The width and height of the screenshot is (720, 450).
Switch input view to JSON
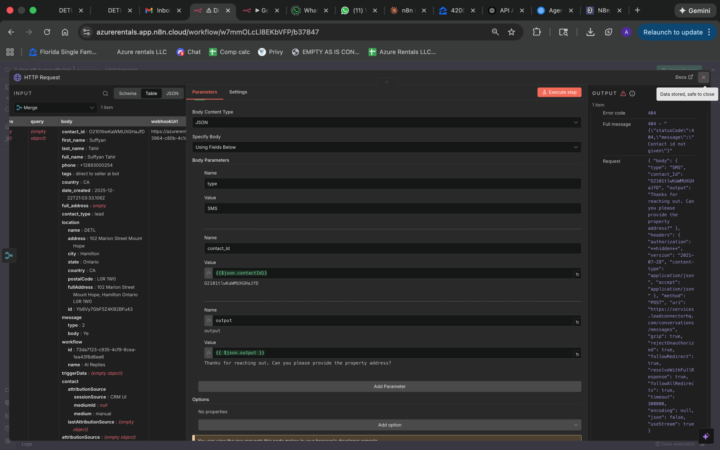[172, 93]
